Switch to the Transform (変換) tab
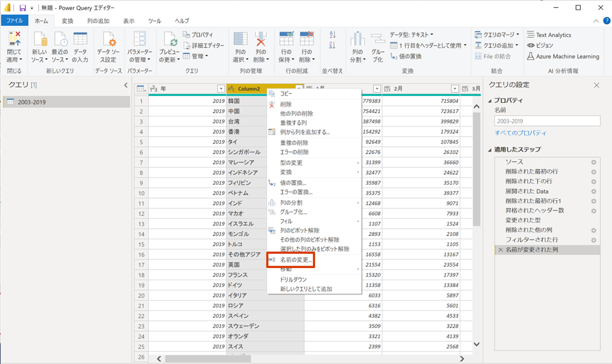This screenshot has width=612, height=364. 67,21
